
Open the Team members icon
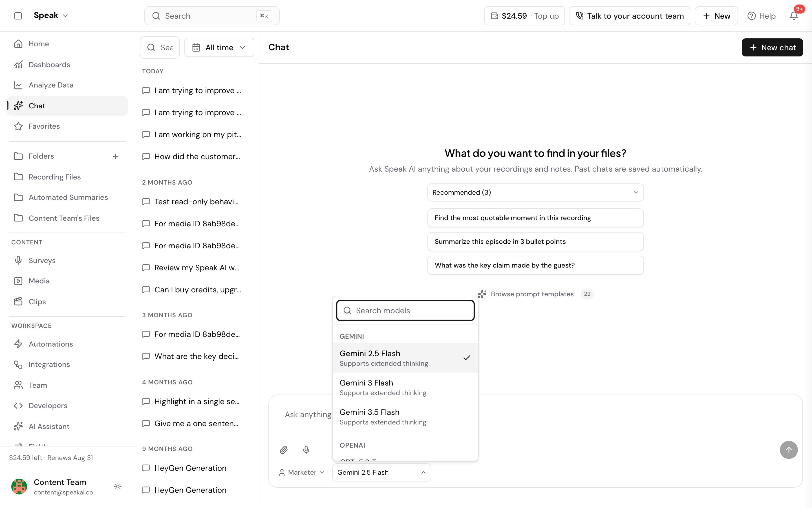(18, 385)
